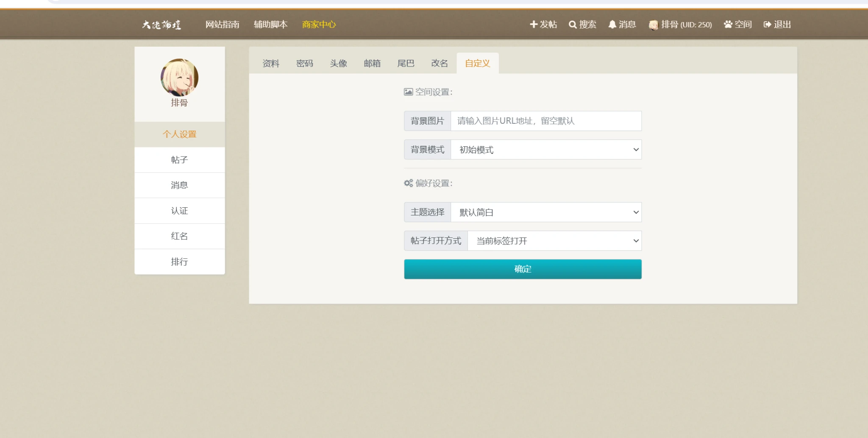Open the 邮箱 tab
Screen dimensions: 868x438
point(372,64)
